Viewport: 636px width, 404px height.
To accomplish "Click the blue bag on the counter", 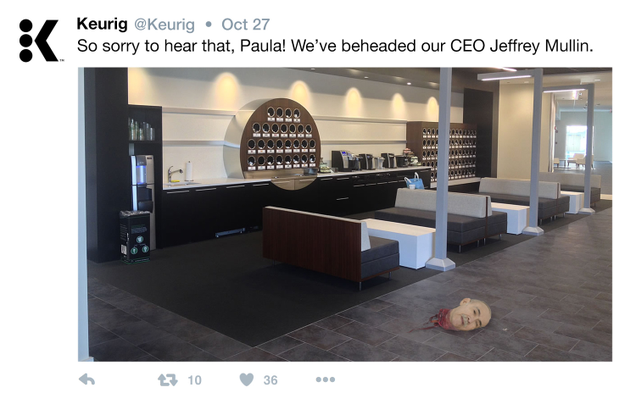I will [415, 181].
